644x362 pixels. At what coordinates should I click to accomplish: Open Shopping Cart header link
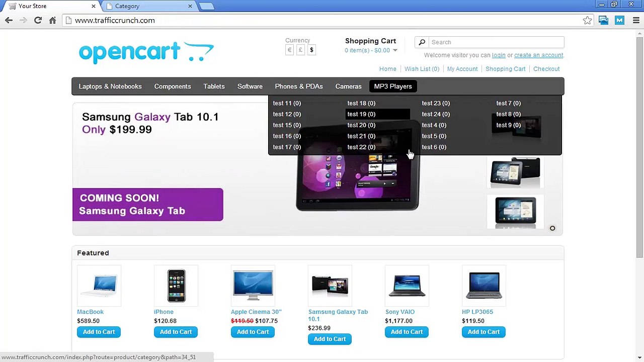pos(505,69)
